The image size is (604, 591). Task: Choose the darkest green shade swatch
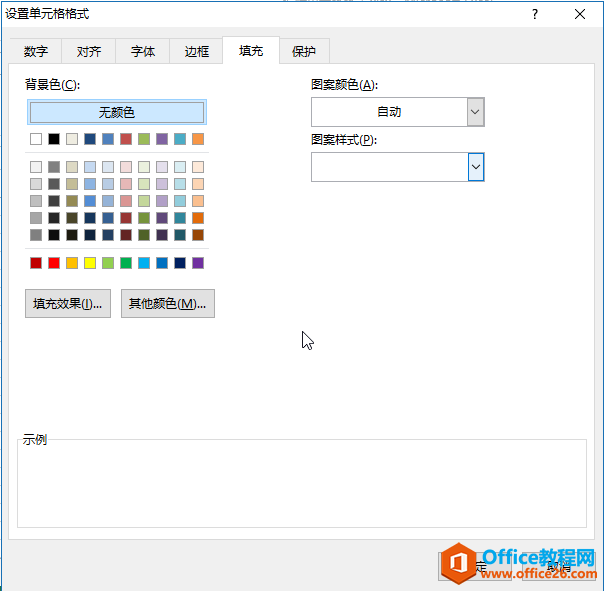(144, 235)
